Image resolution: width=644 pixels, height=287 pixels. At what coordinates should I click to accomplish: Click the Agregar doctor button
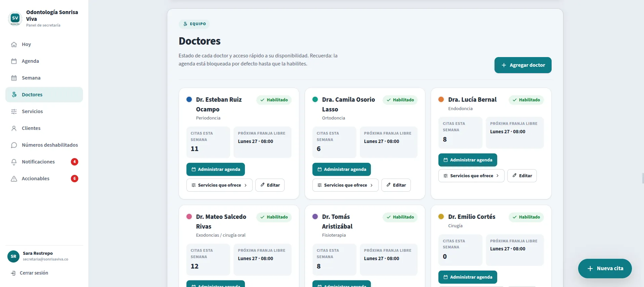coord(523,65)
